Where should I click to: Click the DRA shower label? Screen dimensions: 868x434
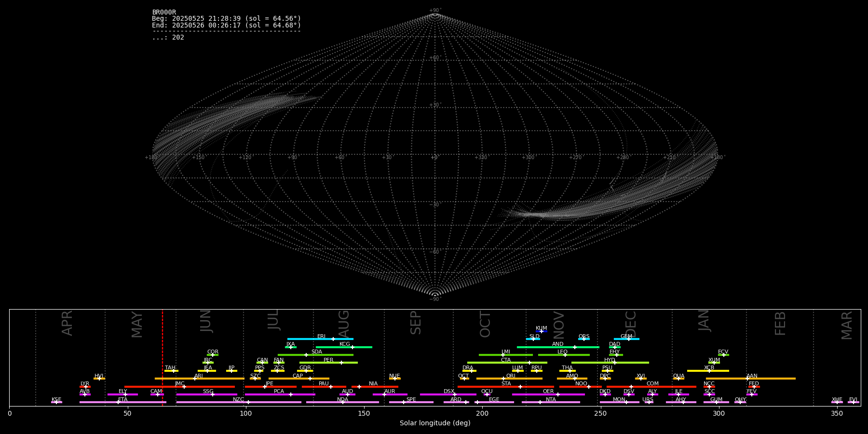(468, 368)
